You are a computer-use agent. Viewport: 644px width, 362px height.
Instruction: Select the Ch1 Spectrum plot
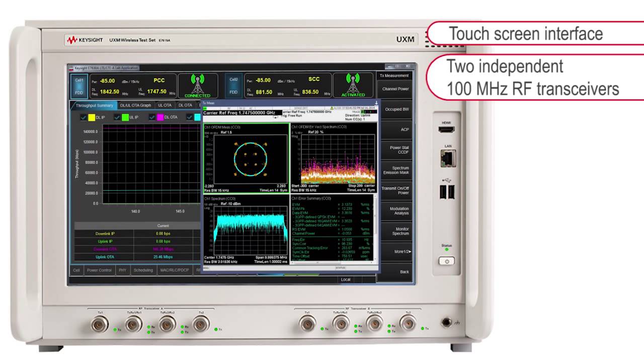[246, 230]
